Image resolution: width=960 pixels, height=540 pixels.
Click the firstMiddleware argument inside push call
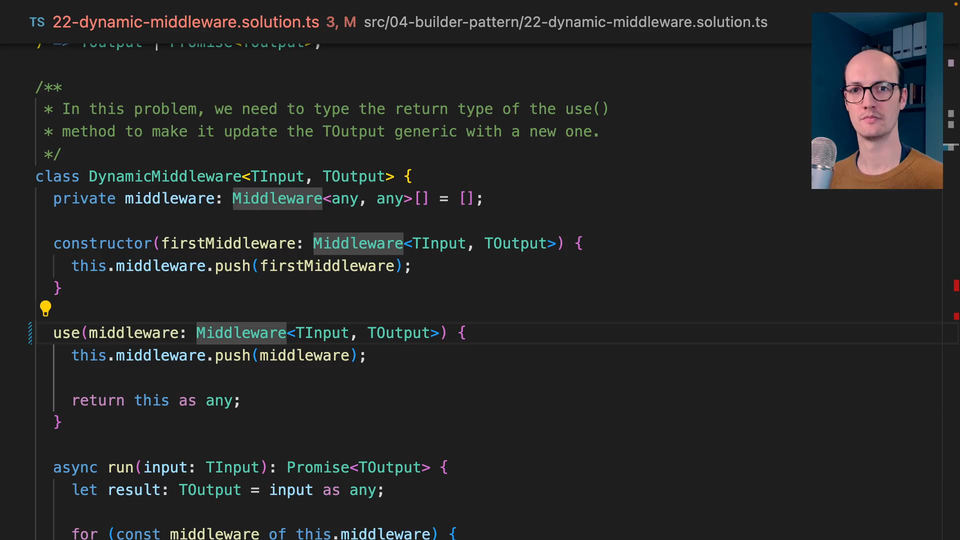[x=327, y=265]
